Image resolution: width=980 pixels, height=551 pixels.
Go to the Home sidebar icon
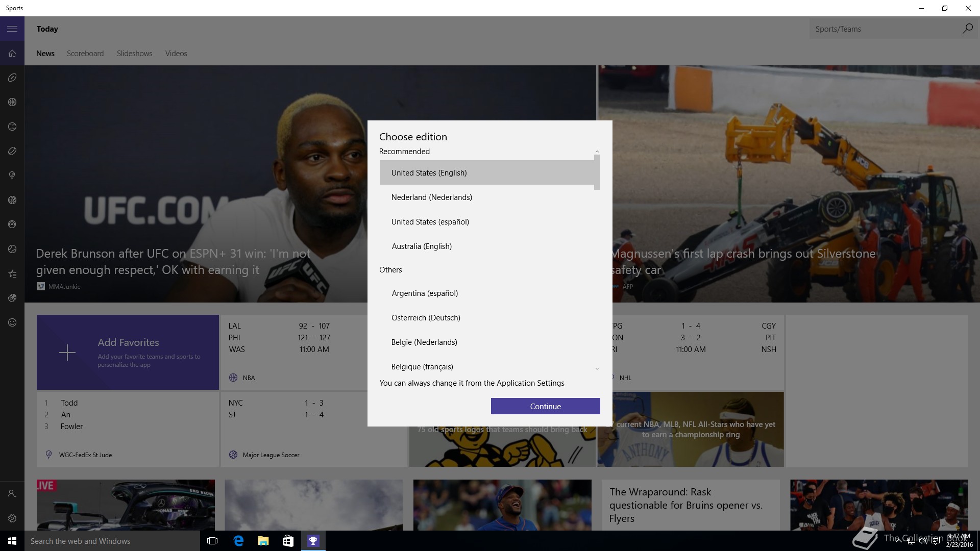(12, 54)
